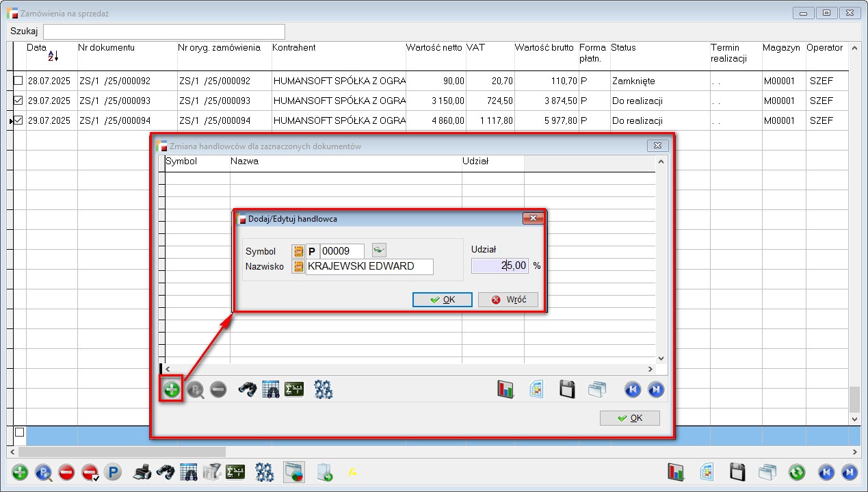The width and height of the screenshot is (868, 492).
Task: Open the Nazwisko lookup list button
Action: click(298, 266)
